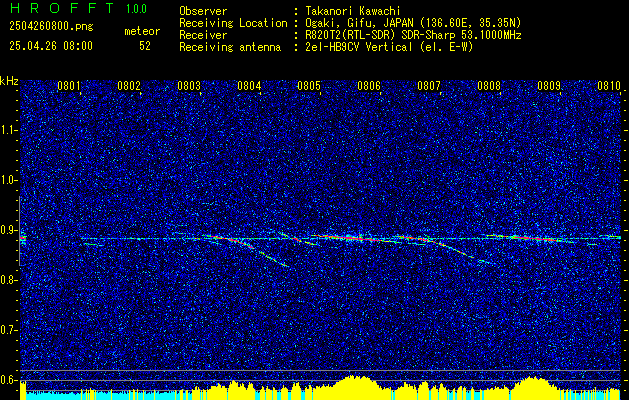Click the 'Receiver' field label
629x400 pixels.
pos(203,35)
